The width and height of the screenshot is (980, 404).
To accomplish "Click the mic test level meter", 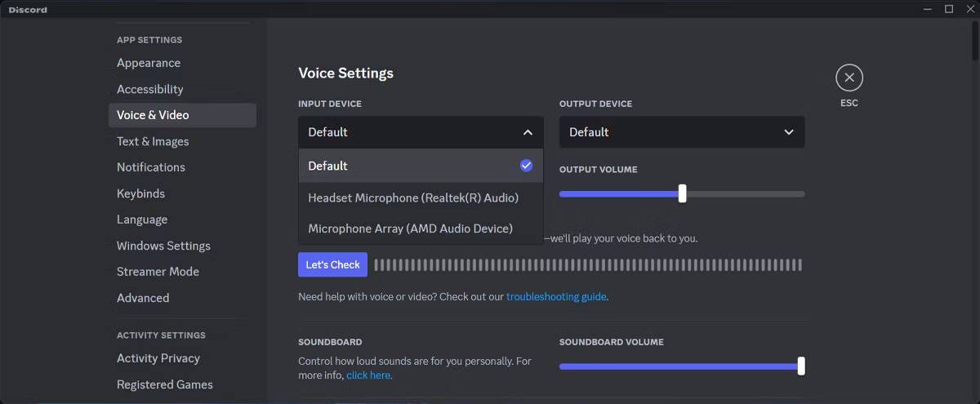I will (588, 264).
